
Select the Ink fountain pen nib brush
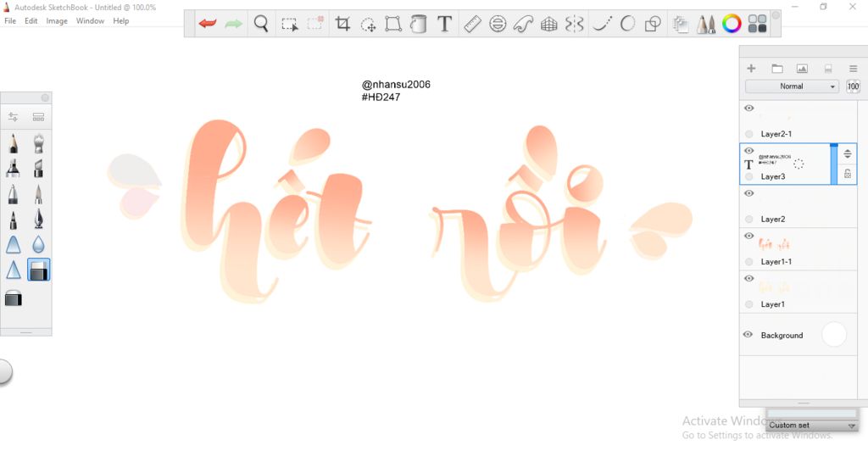(x=38, y=219)
